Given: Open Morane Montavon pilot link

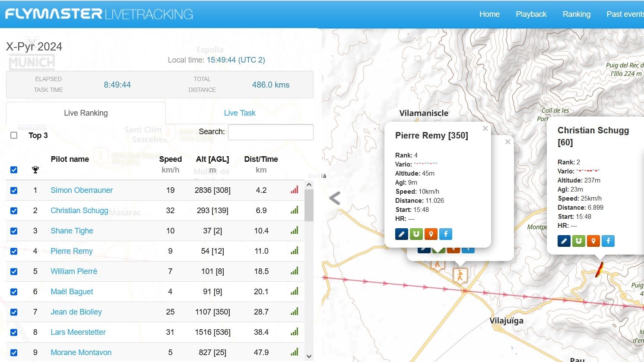Looking at the screenshot, I should click(x=81, y=353).
